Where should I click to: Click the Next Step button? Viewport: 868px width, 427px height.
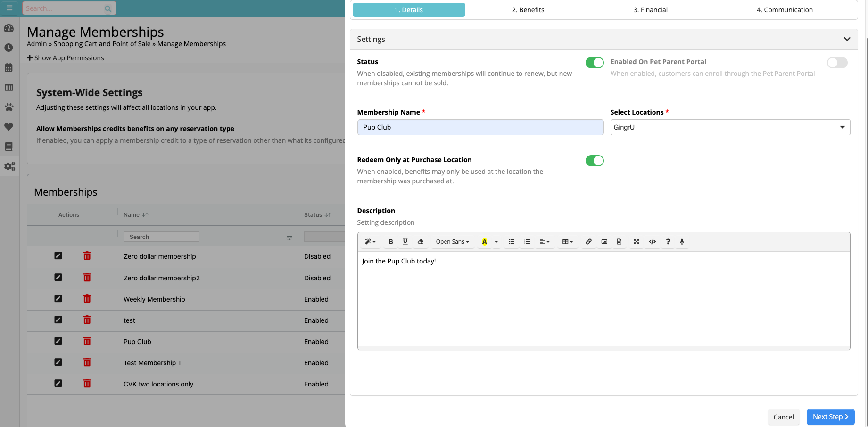click(830, 417)
